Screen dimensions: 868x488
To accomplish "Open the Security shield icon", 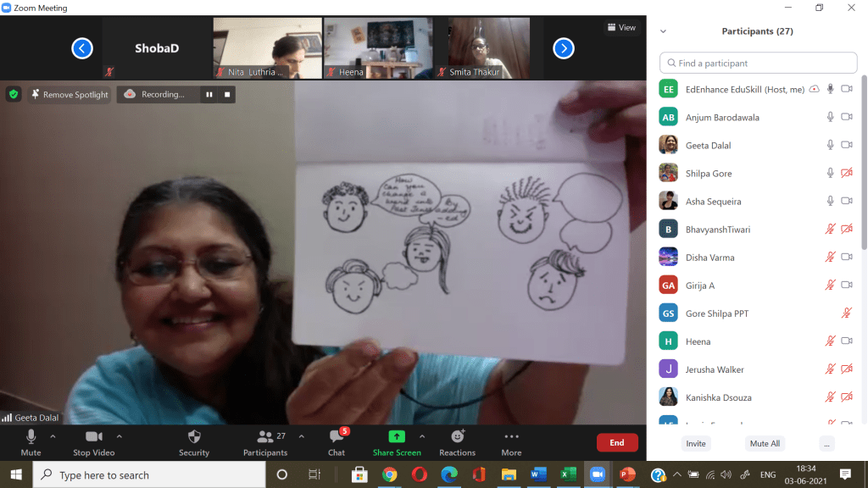I will 194,437.
